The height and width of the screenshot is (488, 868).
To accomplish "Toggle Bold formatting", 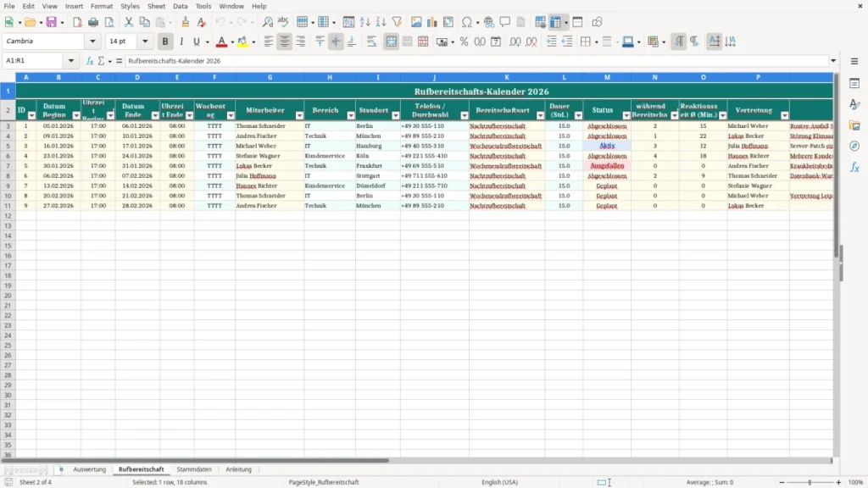I will [165, 42].
